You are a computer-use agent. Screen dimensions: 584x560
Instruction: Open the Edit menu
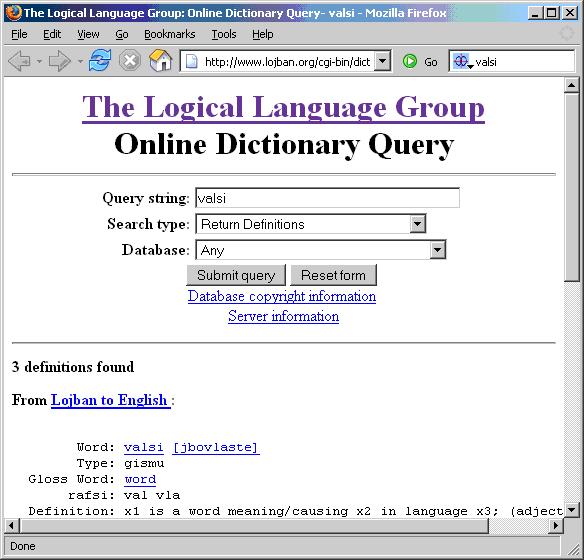tap(52, 34)
